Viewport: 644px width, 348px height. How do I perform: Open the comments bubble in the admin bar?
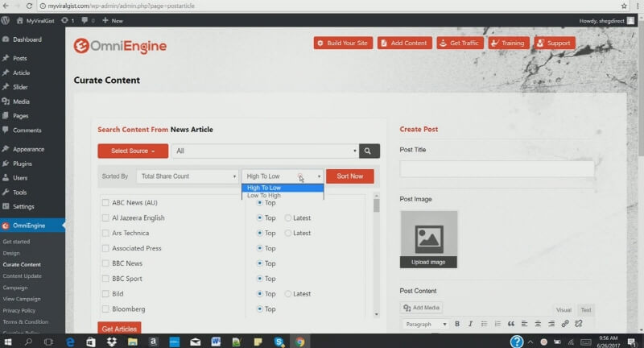click(85, 20)
